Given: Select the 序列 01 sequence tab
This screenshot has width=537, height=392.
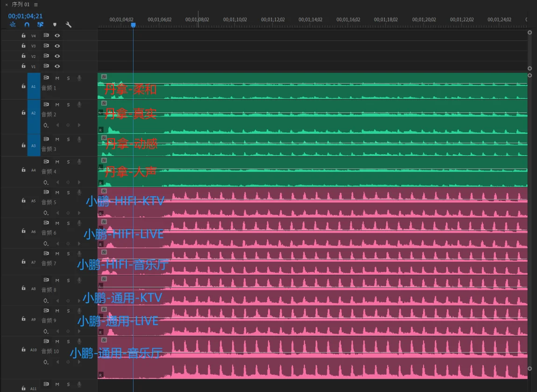Looking at the screenshot, I should tap(21, 5).
